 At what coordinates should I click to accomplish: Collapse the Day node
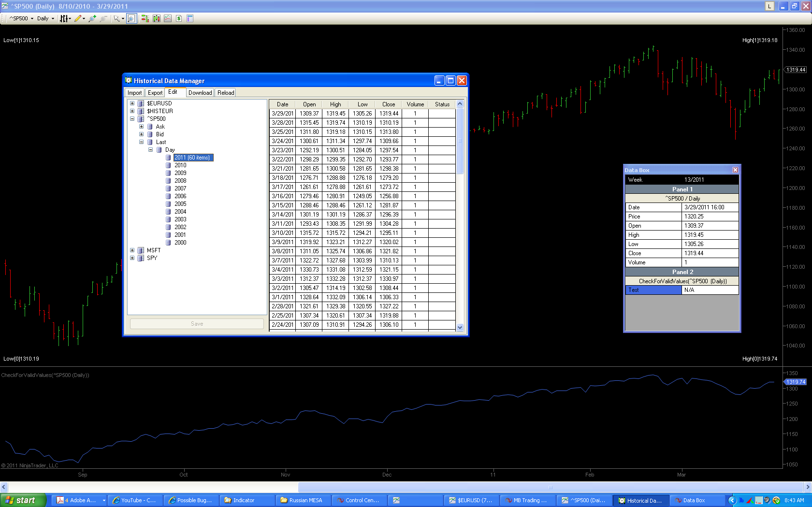(150, 150)
